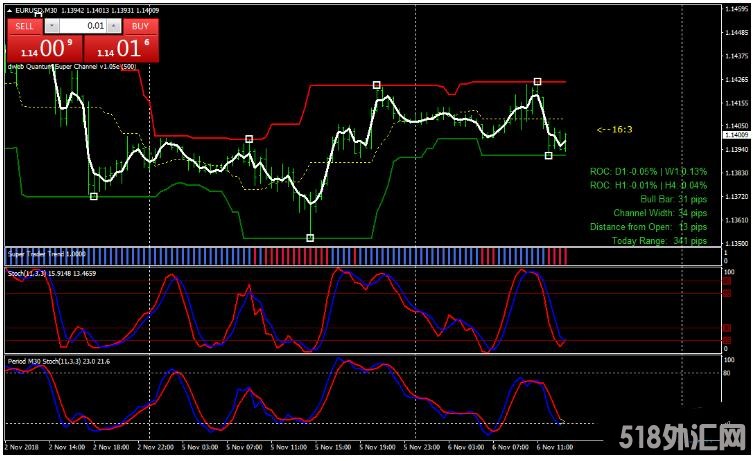Click the Bull Bar: 31 pips label
753x461 pixels.
click(x=673, y=199)
